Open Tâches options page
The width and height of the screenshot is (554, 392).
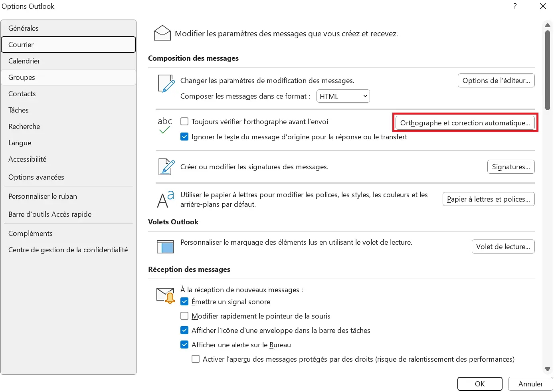[69, 110]
